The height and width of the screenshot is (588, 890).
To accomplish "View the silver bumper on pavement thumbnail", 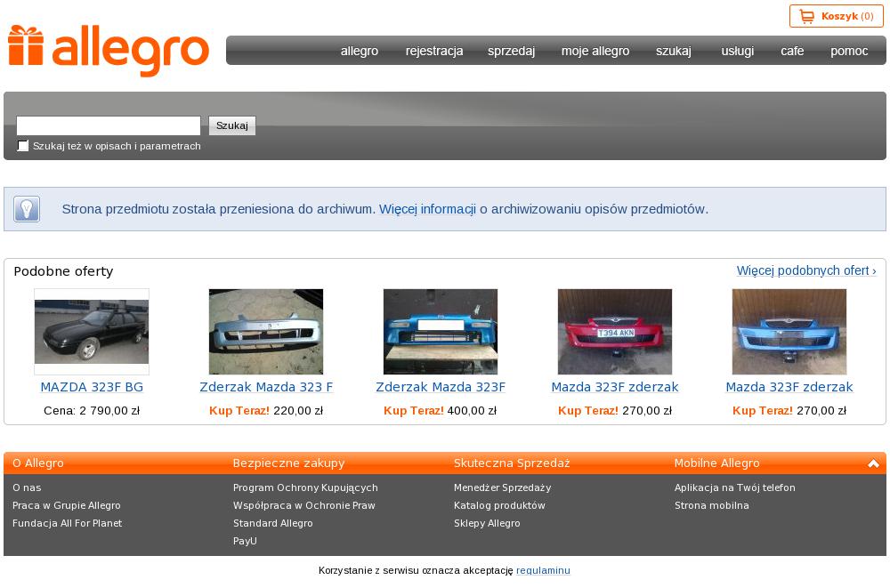I will click(x=265, y=332).
